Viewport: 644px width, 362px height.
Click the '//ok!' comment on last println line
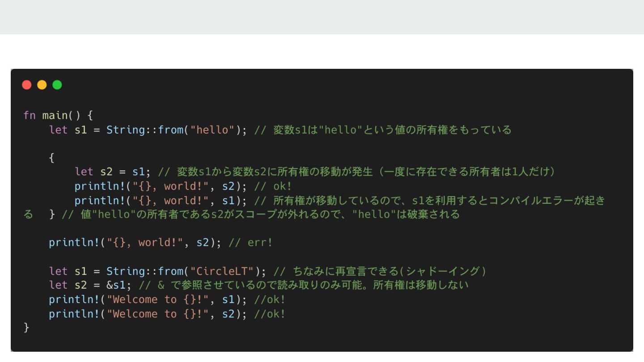click(270, 314)
